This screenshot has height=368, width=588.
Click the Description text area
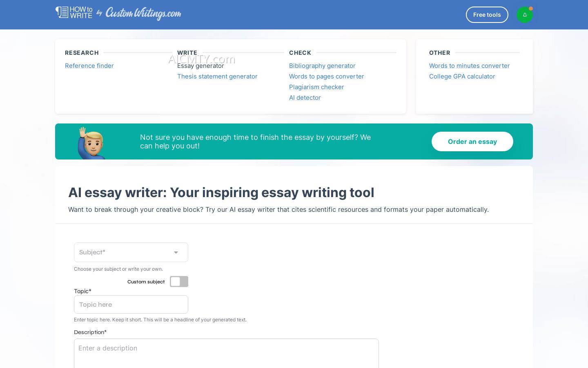click(x=226, y=354)
